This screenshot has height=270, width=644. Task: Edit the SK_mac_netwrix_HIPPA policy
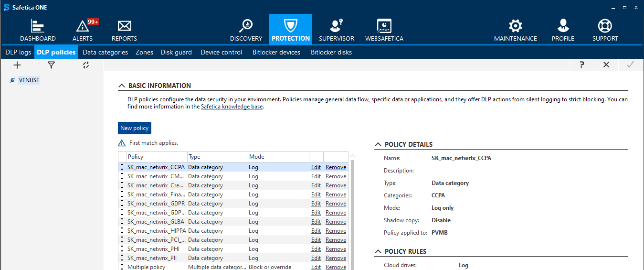316,231
